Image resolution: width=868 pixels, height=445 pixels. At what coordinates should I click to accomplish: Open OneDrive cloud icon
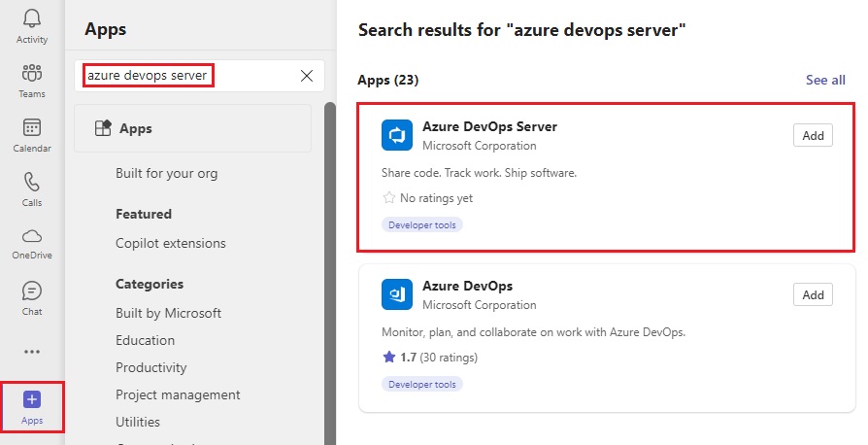32,237
